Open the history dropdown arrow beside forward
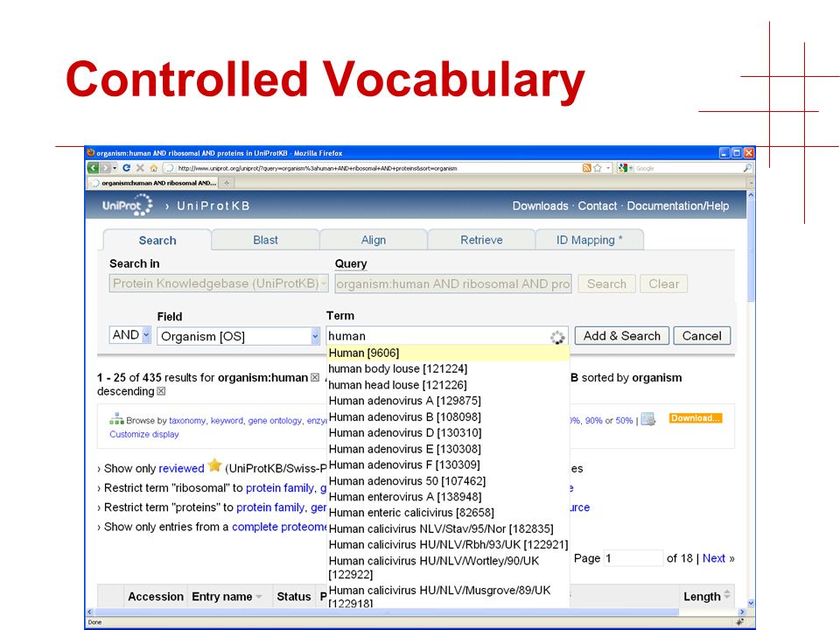Viewport: 840px width, 630px height. point(115,168)
